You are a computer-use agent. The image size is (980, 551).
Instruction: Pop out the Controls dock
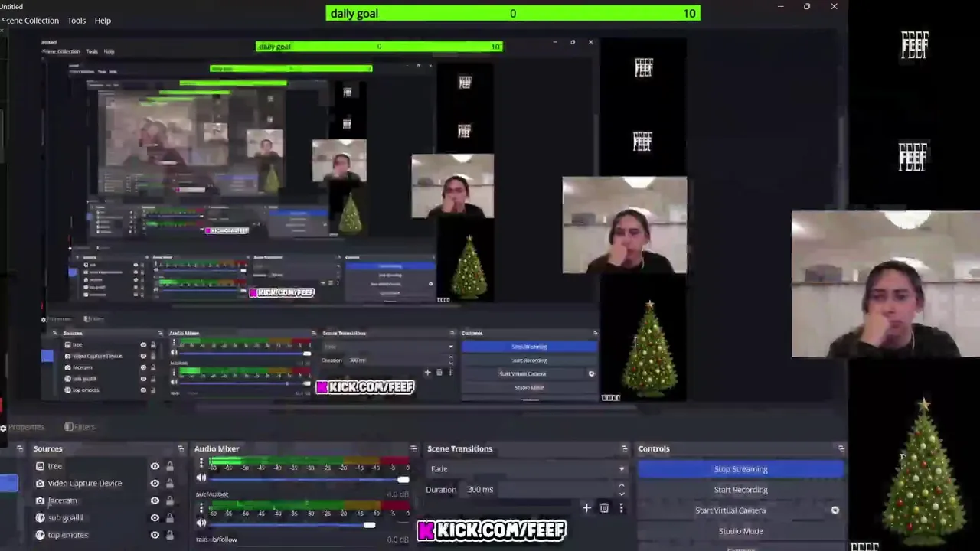pos(841,448)
